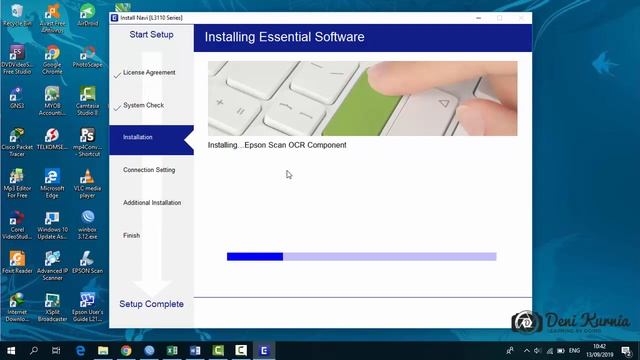Screen dimensions: 640x360
Task: Open MYOB Accounting desktop icon
Action: (52, 101)
